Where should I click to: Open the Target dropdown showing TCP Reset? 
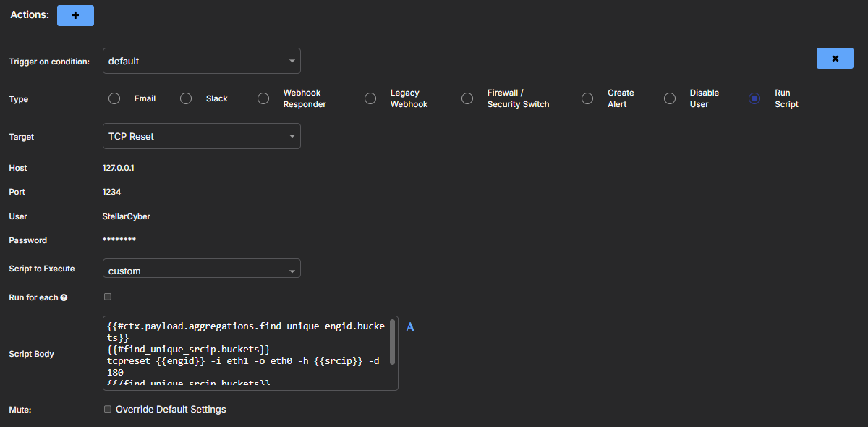[x=201, y=136]
